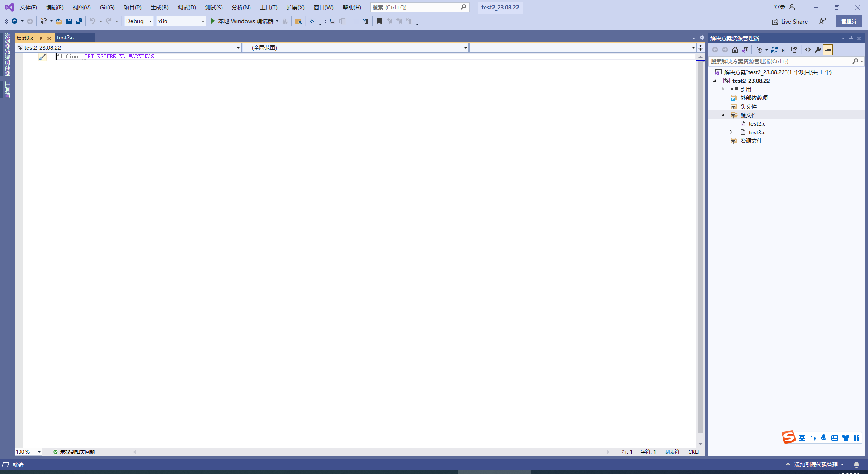Click the 登录 sign-in link
Viewport: 868px width, 474px height.
tap(780, 7)
